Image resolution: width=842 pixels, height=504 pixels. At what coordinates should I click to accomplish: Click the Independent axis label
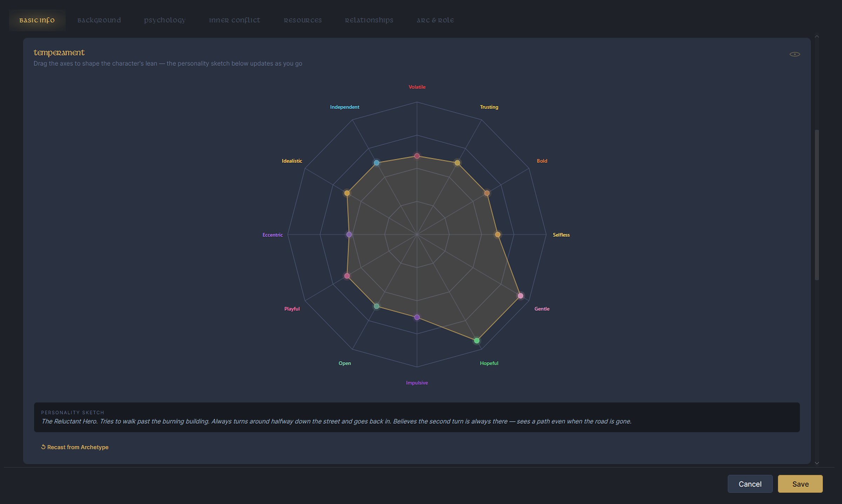point(345,107)
